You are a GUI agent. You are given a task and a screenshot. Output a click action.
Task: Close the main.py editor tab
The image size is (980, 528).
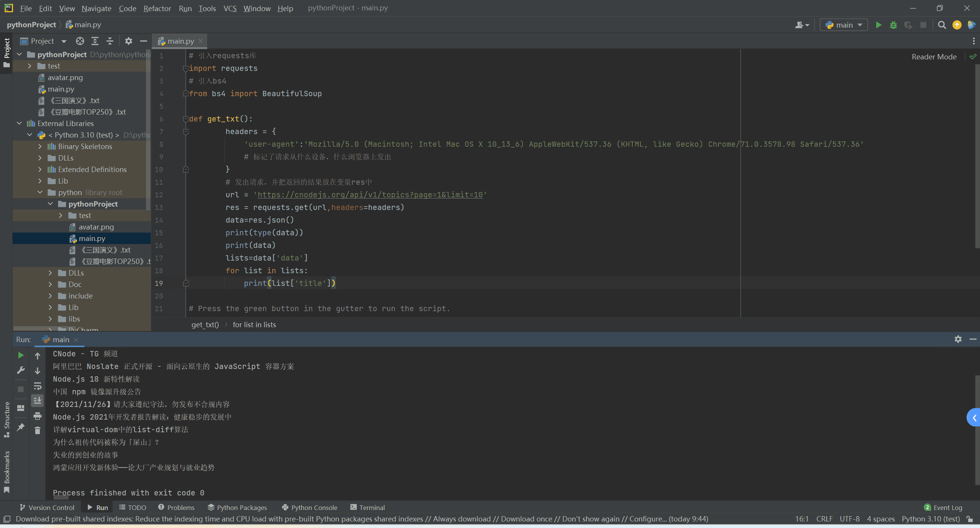[x=201, y=41]
